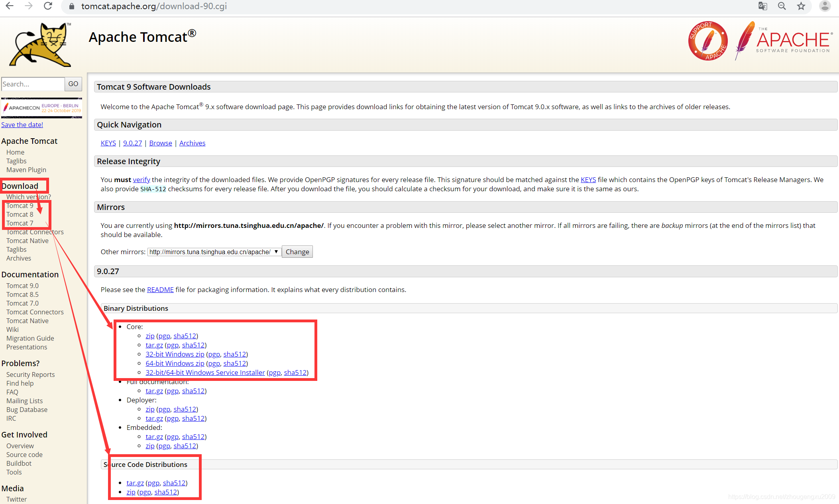The width and height of the screenshot is (839, 504).
Task: Bookmark this page with the star icon
Action: click(x=801, y=6)
